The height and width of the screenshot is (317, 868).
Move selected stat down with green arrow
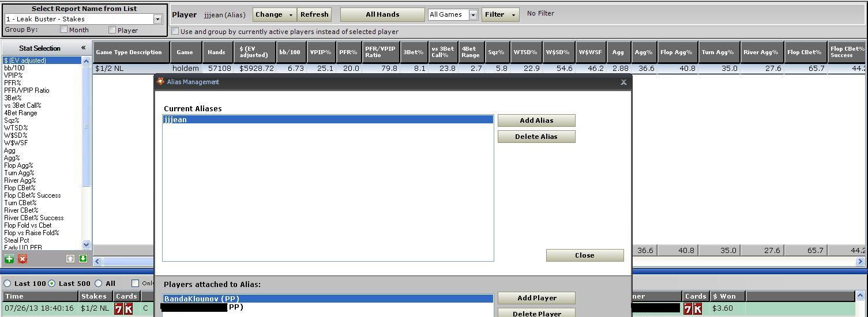[x=82, y=259]
